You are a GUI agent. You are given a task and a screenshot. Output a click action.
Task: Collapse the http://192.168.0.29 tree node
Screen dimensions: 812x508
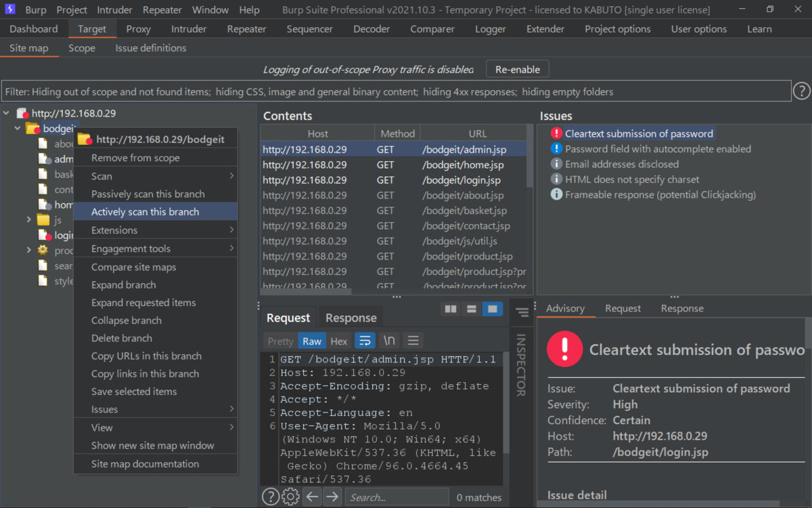tap(7, 114)
